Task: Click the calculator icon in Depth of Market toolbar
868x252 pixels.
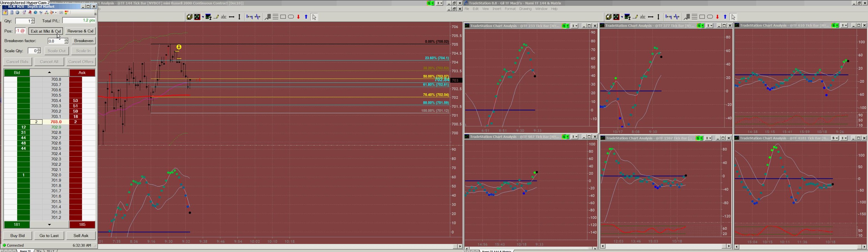Action: pyautogui.click(x=12, y=12)
